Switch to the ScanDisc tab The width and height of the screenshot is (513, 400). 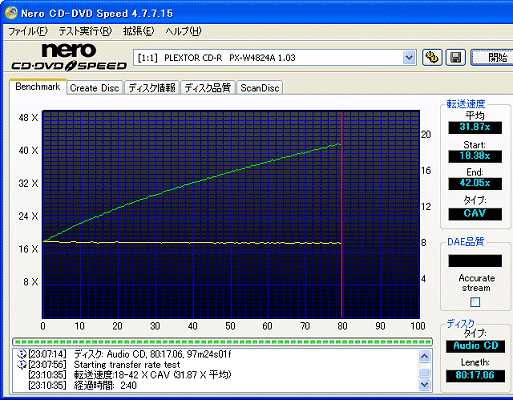(260, 88)
